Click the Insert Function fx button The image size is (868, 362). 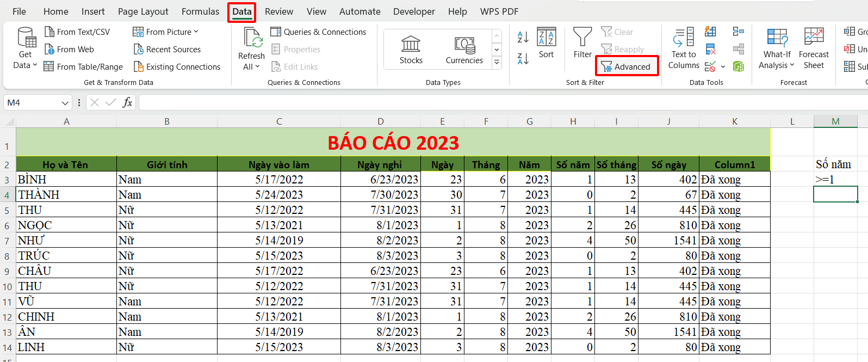coord(127,102)
